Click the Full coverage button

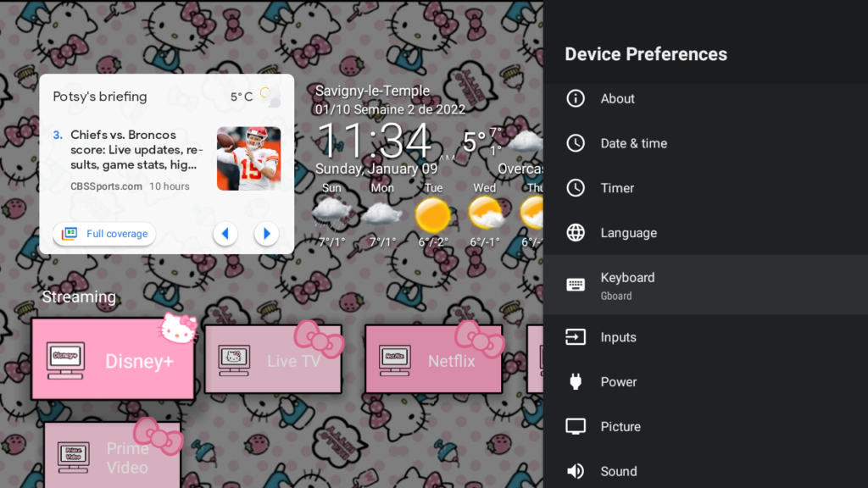pyautogui.click(x=104, y=234)
